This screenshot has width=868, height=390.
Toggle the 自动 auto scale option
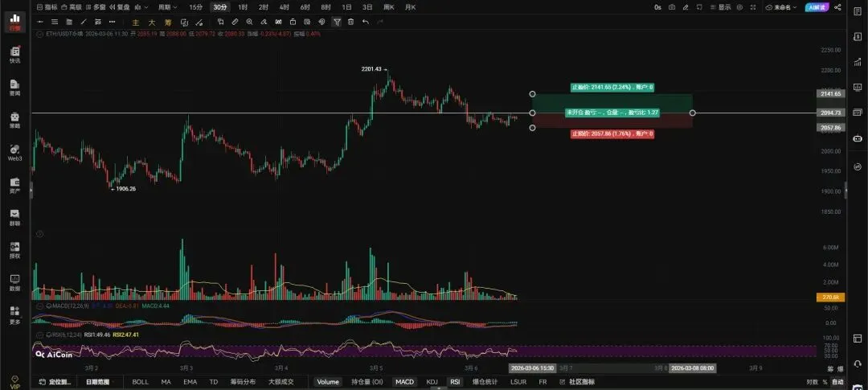(x=837, y=382)
